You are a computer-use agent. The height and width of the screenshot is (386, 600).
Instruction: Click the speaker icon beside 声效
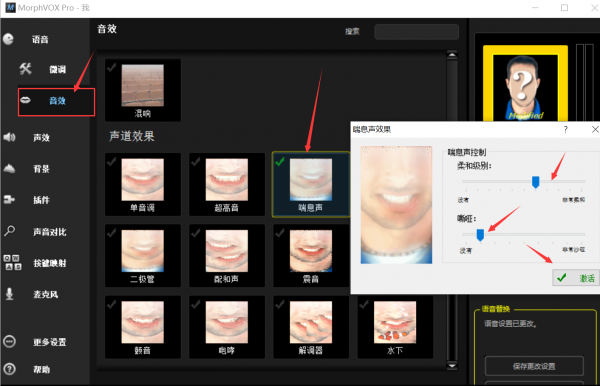click(x=9, y=137)
